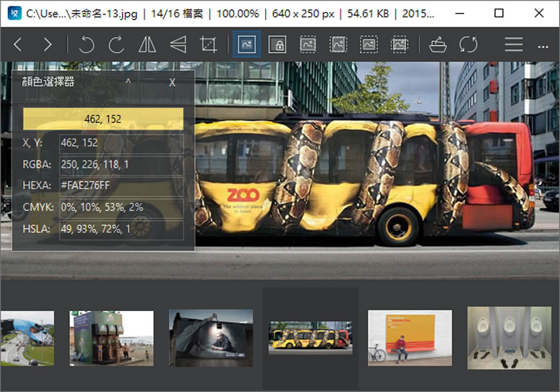The width and height of the screenshot is (560, 392).
Task: Rotate image counterclockwise
Action: (x=86, y=45)
